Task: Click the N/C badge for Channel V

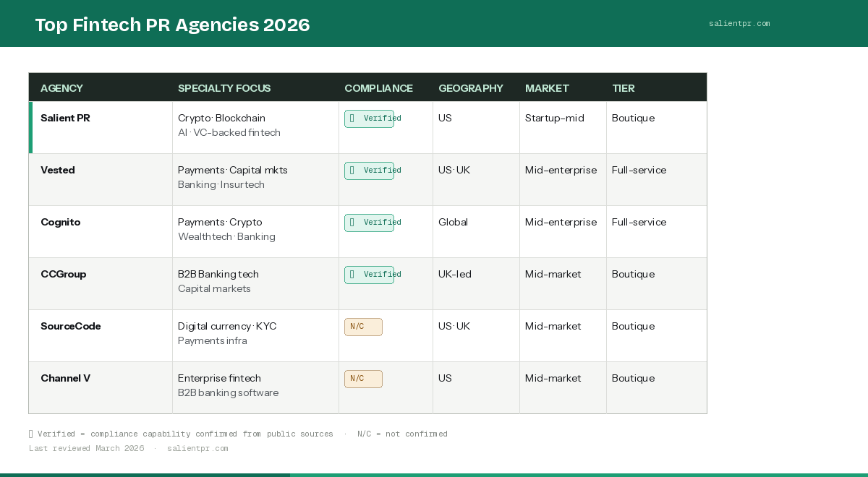Action: click(363, 379)
